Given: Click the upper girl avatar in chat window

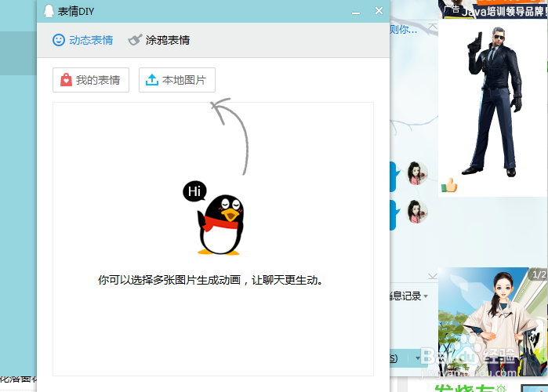Looking at the screenshot, I should pos(416,173).
